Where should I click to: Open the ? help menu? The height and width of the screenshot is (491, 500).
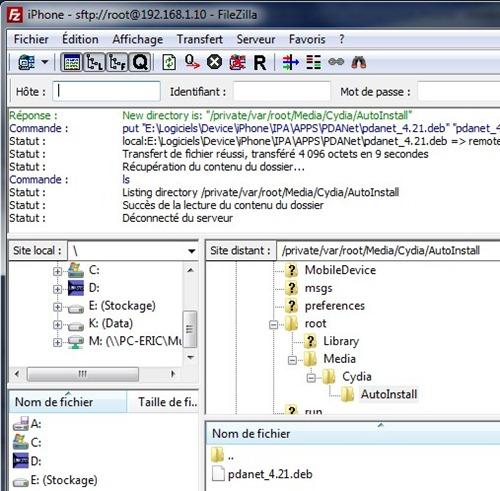coord(341,39)
